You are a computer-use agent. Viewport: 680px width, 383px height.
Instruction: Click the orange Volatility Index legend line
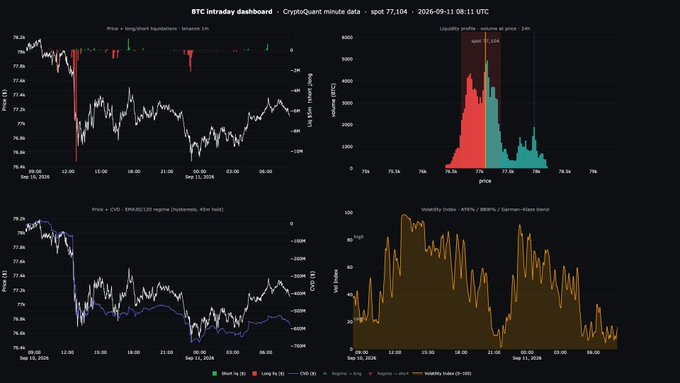tap(417, 373)
